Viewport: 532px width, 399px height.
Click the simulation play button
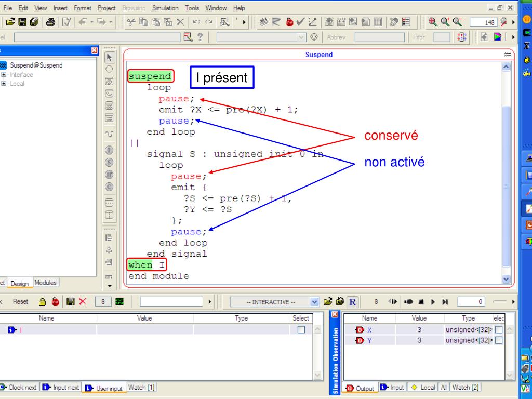click(x=433, y=302)
